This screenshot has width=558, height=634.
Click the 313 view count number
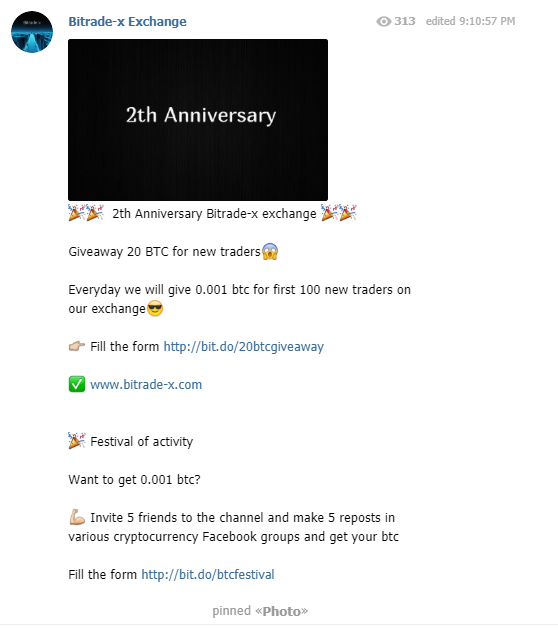(405, 21)
